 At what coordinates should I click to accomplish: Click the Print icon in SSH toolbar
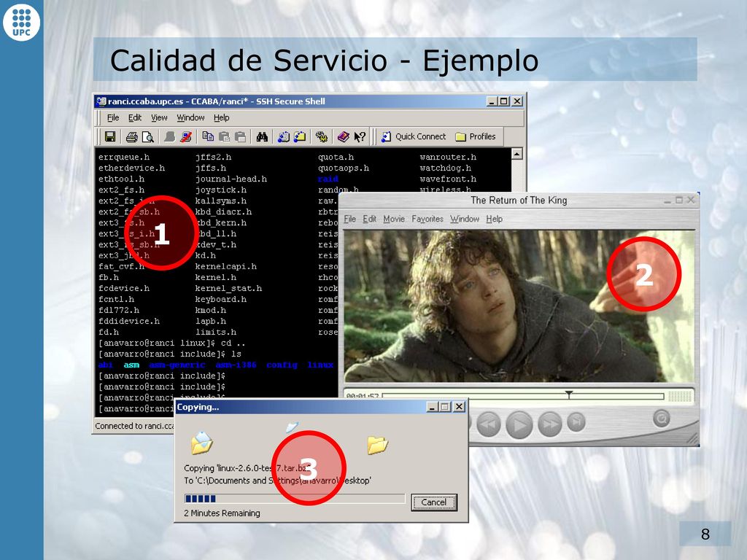132,137
